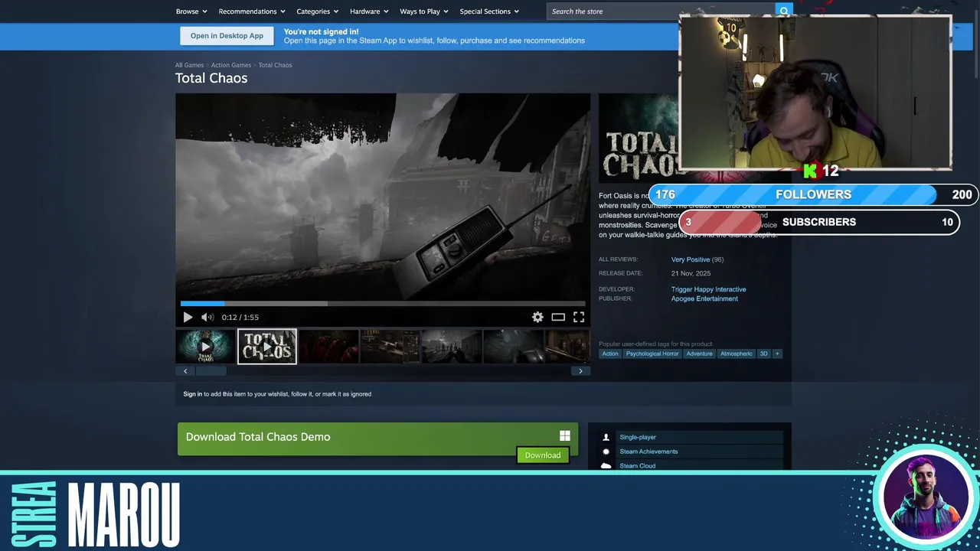This screenshot has width=980, height=551.
Task: Expand the Categories menu
Action: pyautogui.click(x=318, y=11)
